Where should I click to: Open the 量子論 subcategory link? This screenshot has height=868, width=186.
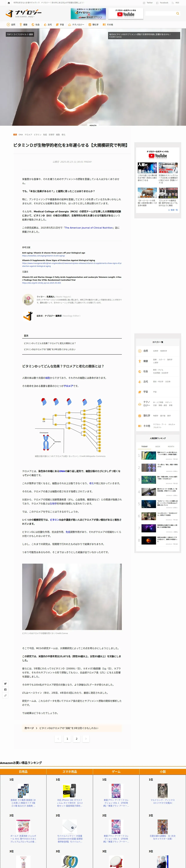[163, 416]
